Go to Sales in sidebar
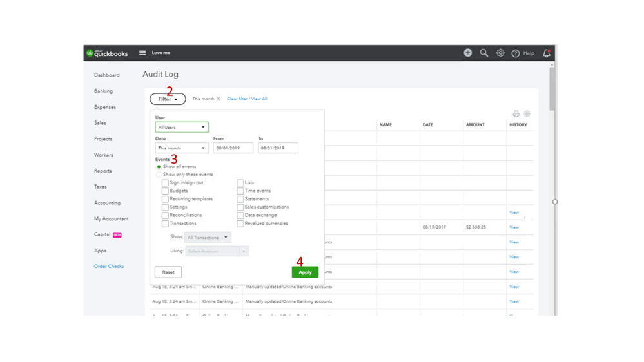This screenshot has width=644, height=362. 100,123
